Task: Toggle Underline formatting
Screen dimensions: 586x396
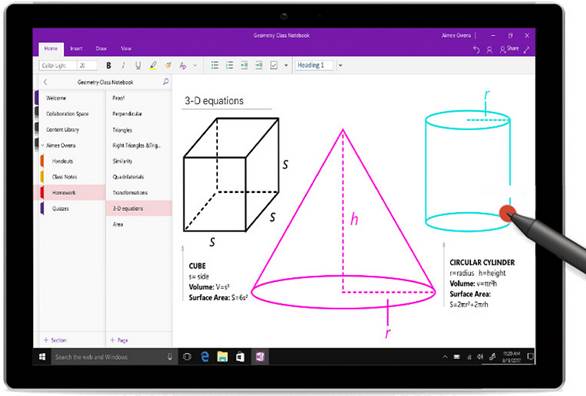Action: click(138, 66)
